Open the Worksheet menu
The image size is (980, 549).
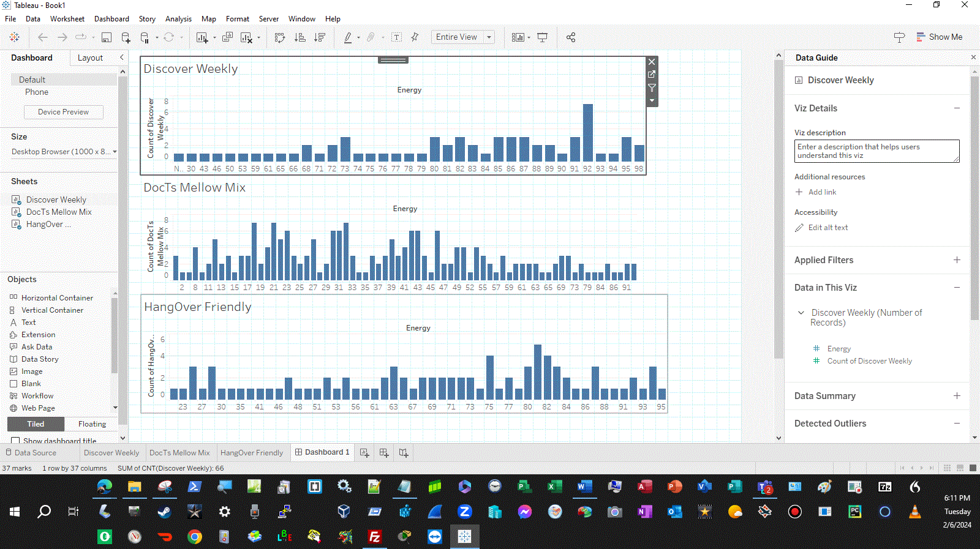coord(67,19)
